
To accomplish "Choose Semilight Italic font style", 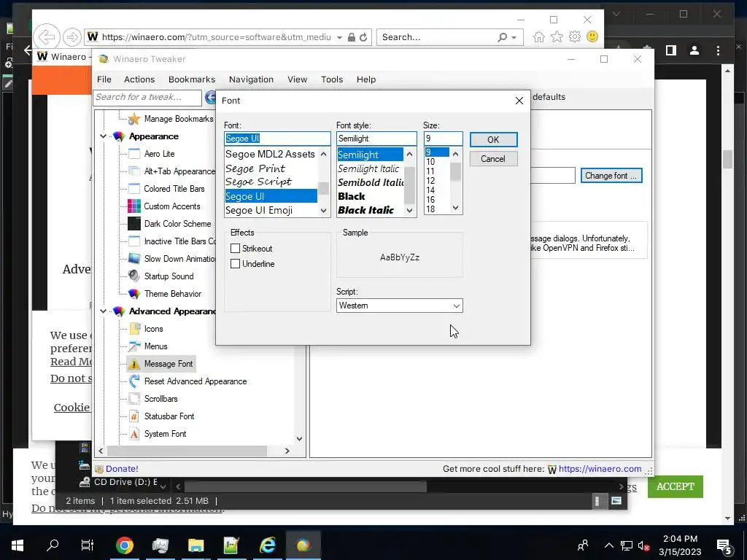I will pos(370,168).
